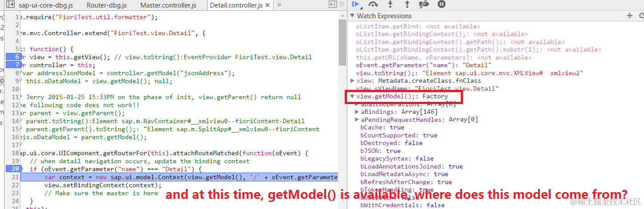This screenshot has height=209, width=644.
Task: Step out of current function
Action: [407, 4]
